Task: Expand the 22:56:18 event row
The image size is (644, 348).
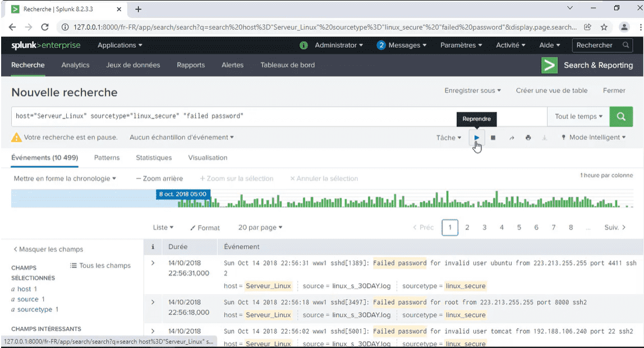Action: (153, 302)
